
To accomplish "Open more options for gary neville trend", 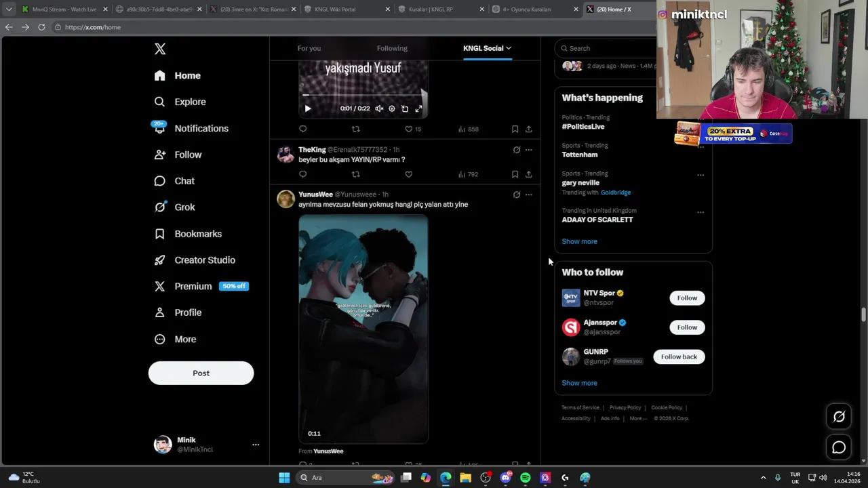I will (701, 175).
